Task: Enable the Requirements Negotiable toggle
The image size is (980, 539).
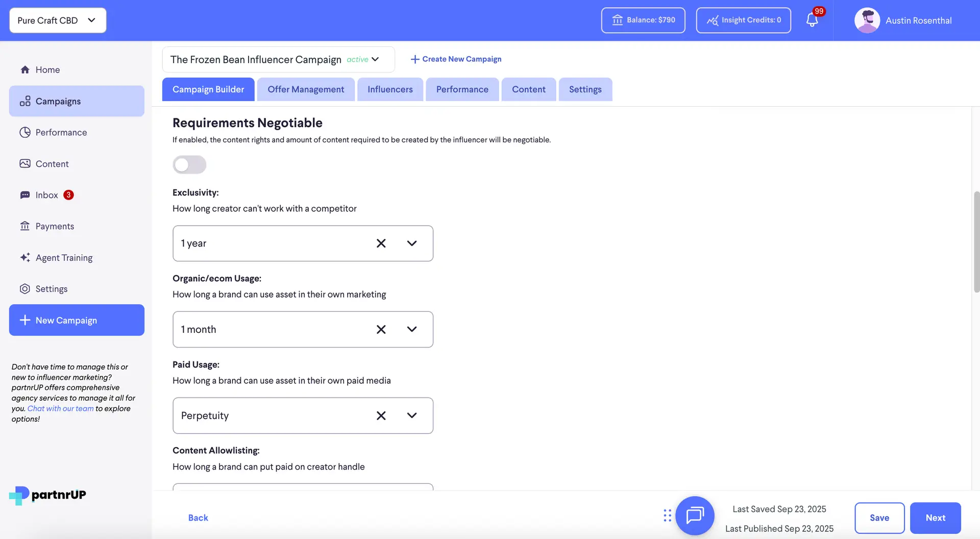Action: (189, 165)
